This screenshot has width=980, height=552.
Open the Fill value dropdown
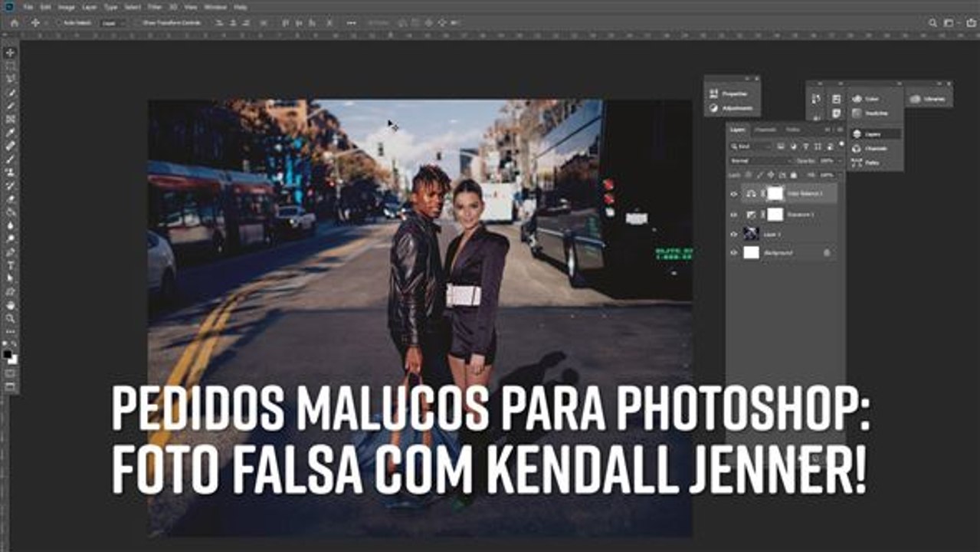[840, 175]
